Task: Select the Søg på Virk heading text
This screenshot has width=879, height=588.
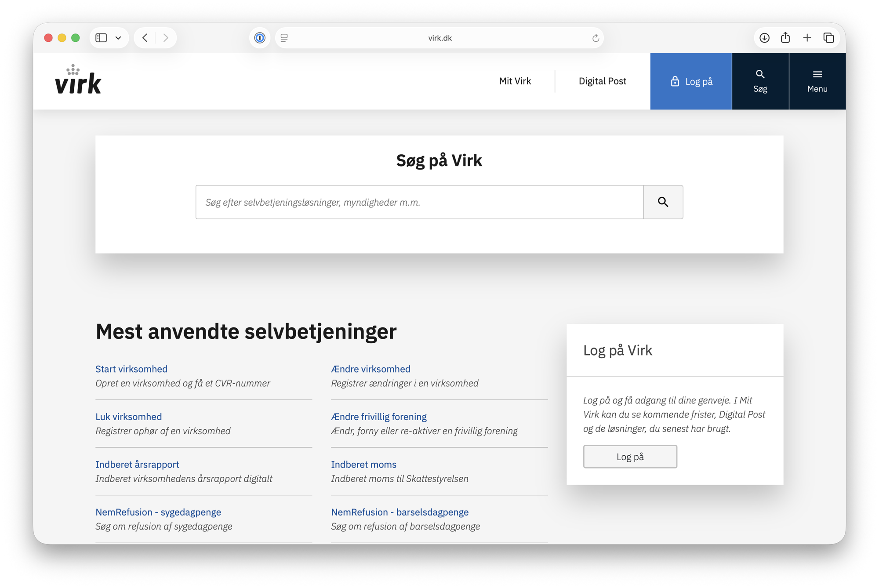Action: pyautogui.click(x=439, y=160)
